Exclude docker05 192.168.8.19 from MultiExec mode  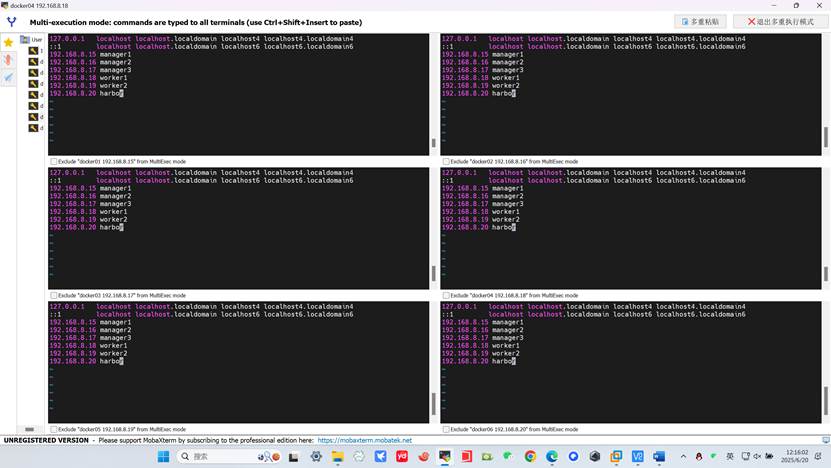pyautogui.click(x=54, y=429)
